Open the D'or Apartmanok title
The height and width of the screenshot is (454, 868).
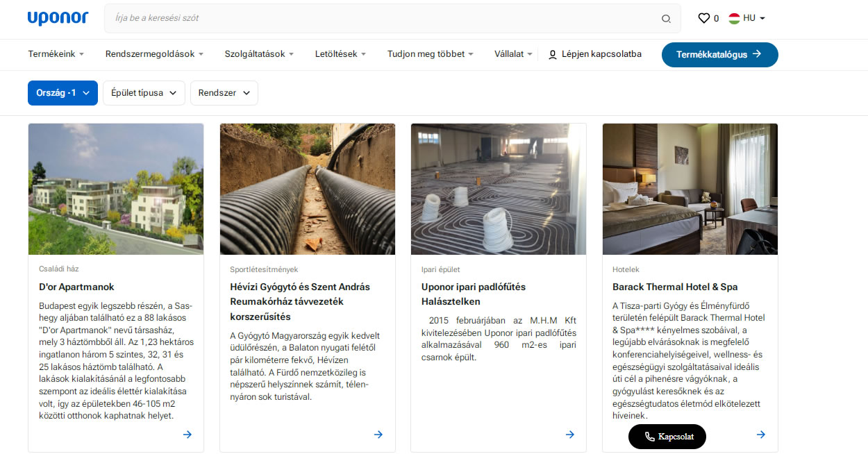[76, 287]
